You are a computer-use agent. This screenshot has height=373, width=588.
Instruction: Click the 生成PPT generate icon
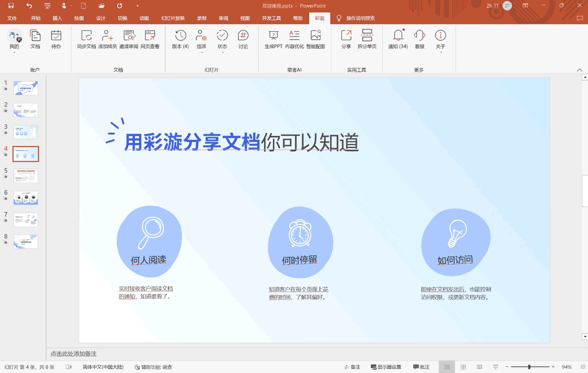pos(273,37)
